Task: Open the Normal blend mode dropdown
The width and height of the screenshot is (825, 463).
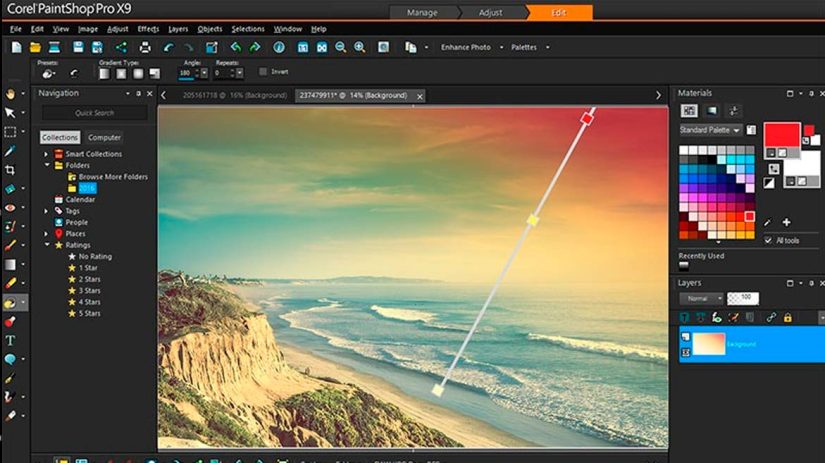Action: (x=701, y=298)
